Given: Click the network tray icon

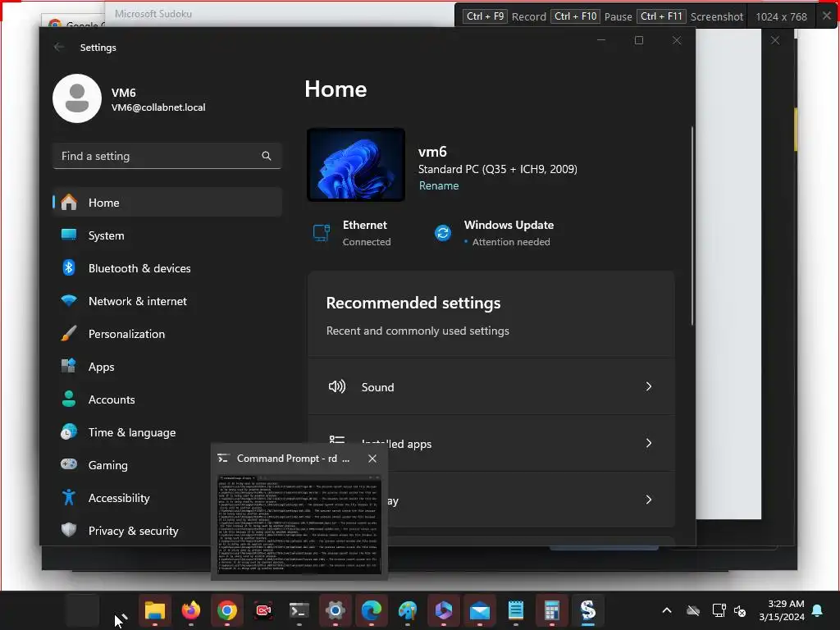Looking at the screenshot, I should [x=719, y=610].
